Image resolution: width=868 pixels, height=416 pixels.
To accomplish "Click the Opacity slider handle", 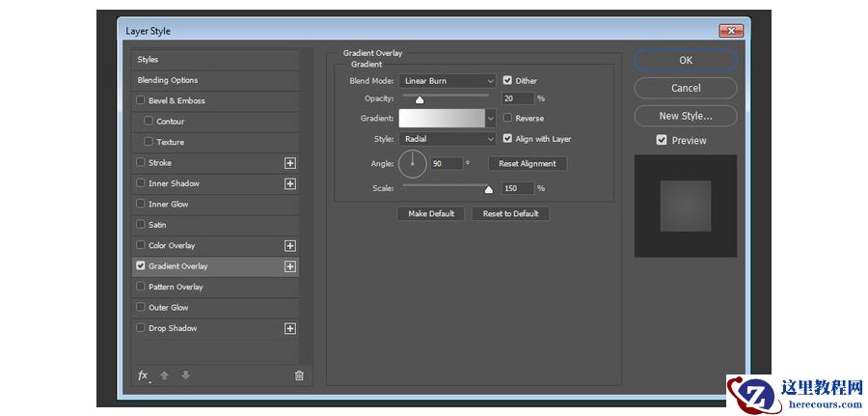I will pos(420,99).
